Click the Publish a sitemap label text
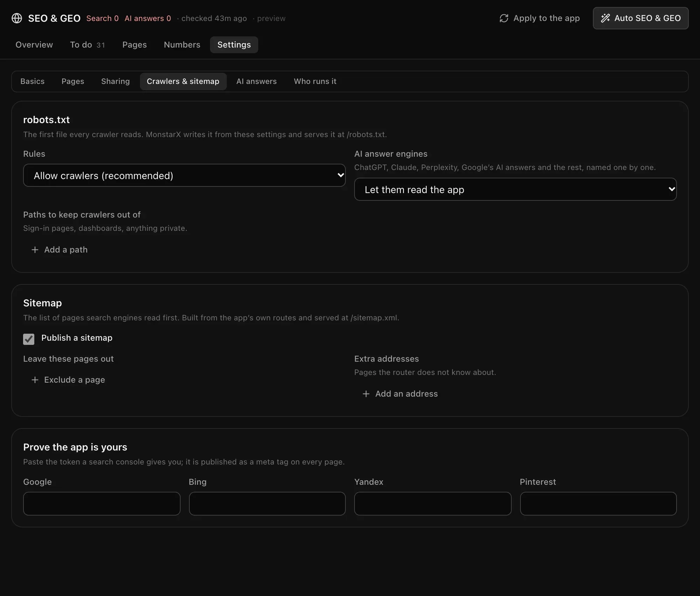This screenshot has height=596, width=700. click(x=77, y=338)
